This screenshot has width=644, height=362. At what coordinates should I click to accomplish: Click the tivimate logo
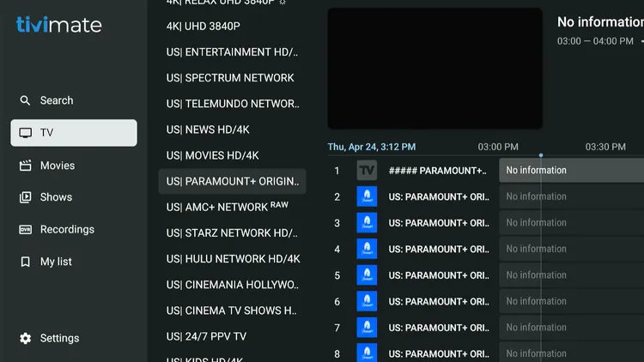[x=58, y=25]
